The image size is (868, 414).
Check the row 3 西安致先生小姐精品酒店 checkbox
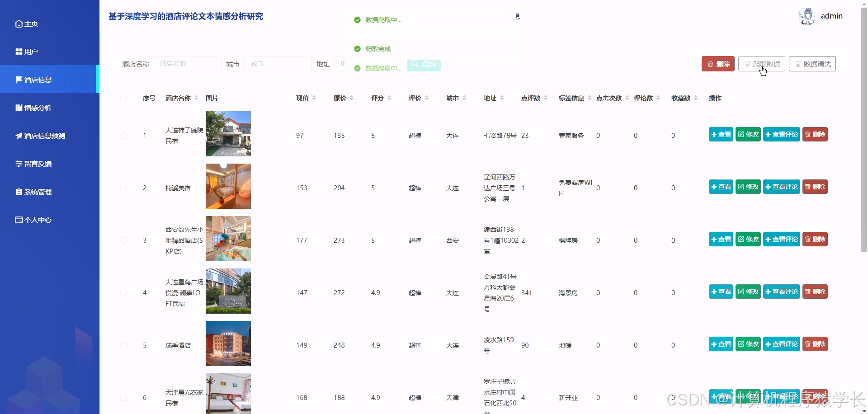(123, 240)
